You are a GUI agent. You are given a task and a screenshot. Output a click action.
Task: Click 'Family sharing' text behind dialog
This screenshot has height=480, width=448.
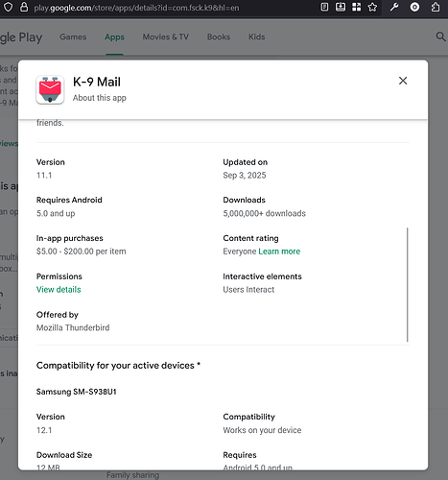coord(132,475)
